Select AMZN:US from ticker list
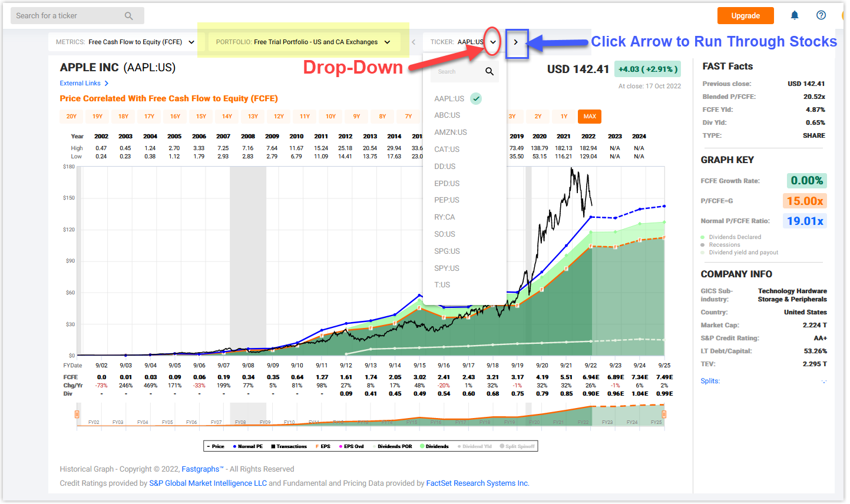 point(451,132)
